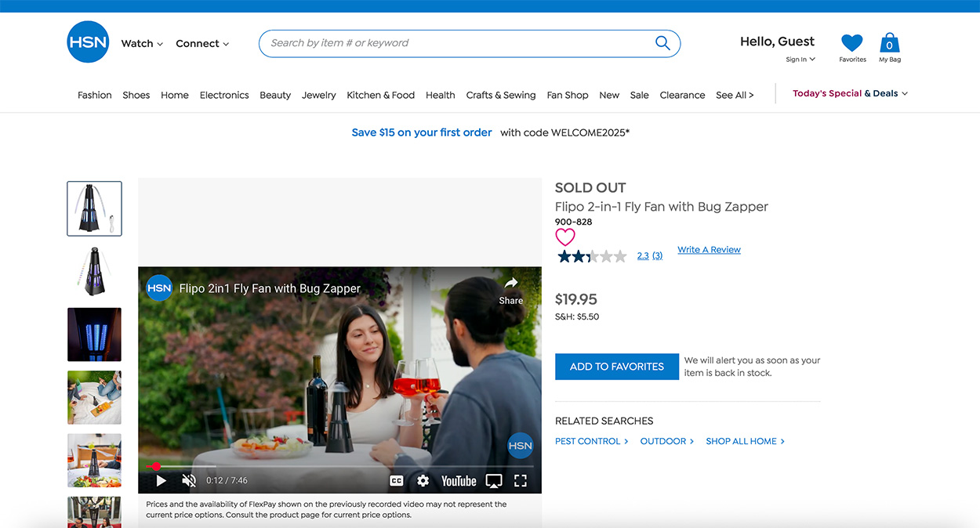Click the star rating icons

tap(592, 256)
